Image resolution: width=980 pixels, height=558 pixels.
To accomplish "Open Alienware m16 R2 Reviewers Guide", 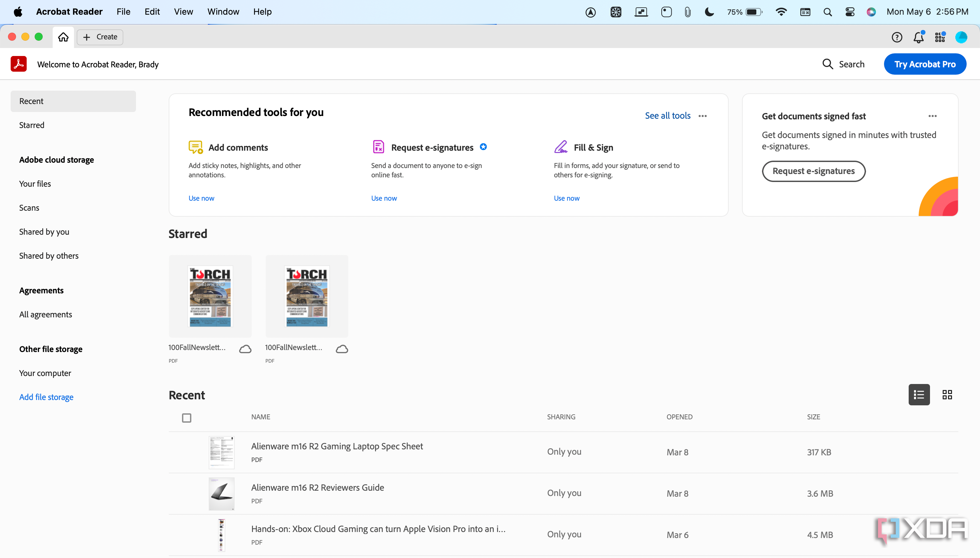I will pos(318,487).
